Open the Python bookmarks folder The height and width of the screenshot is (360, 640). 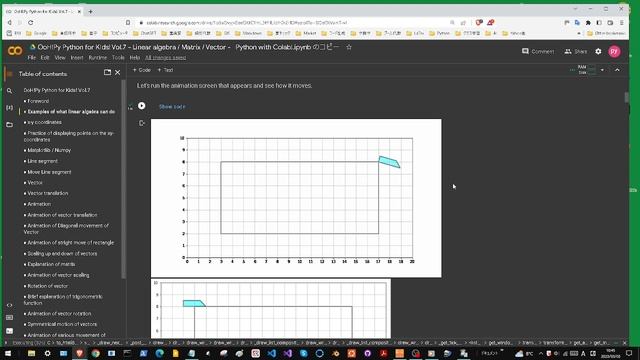[439, 33]
